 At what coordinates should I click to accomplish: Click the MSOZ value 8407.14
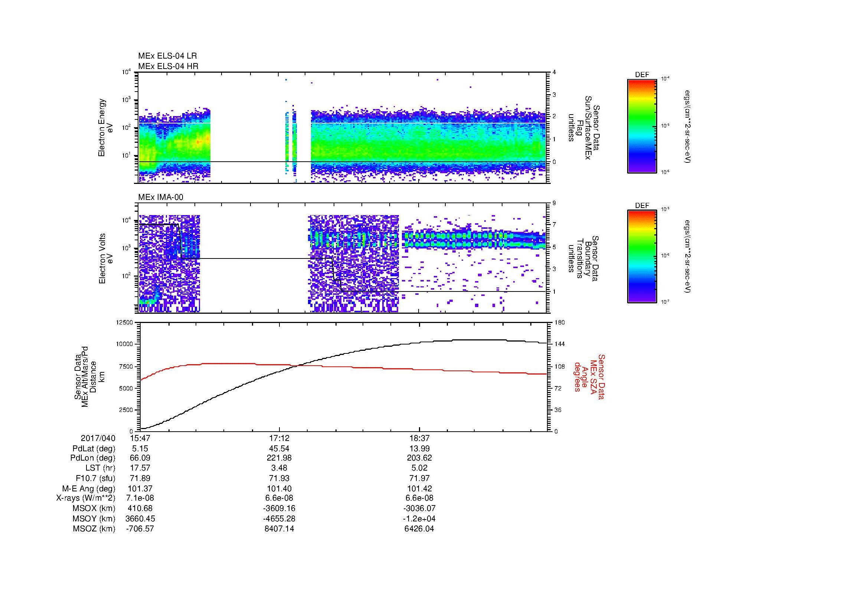coord(279,529)
